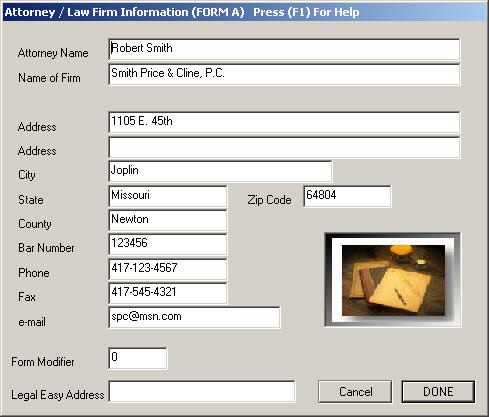Image resolution: width=489 pixels, height=417 pixels.
Task: Click the Legal Easy Address field
Action: [x=202, y=391]
